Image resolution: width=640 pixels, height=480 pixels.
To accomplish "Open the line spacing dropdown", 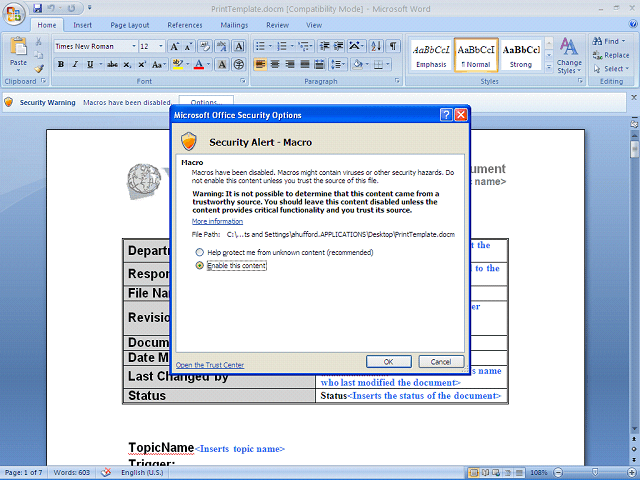I will (338, 64).
